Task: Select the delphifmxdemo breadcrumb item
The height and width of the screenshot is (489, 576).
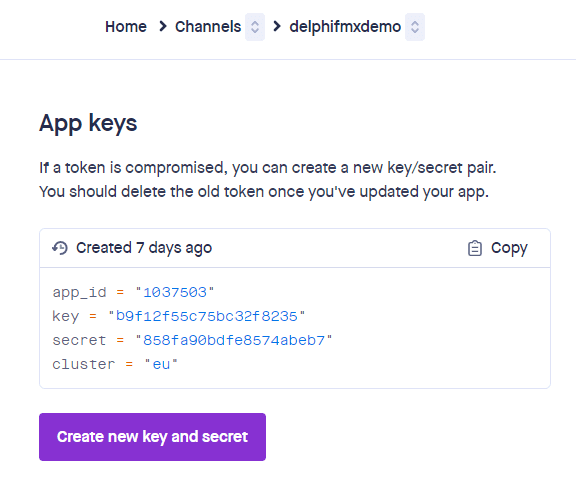Action: pos(345,26)
